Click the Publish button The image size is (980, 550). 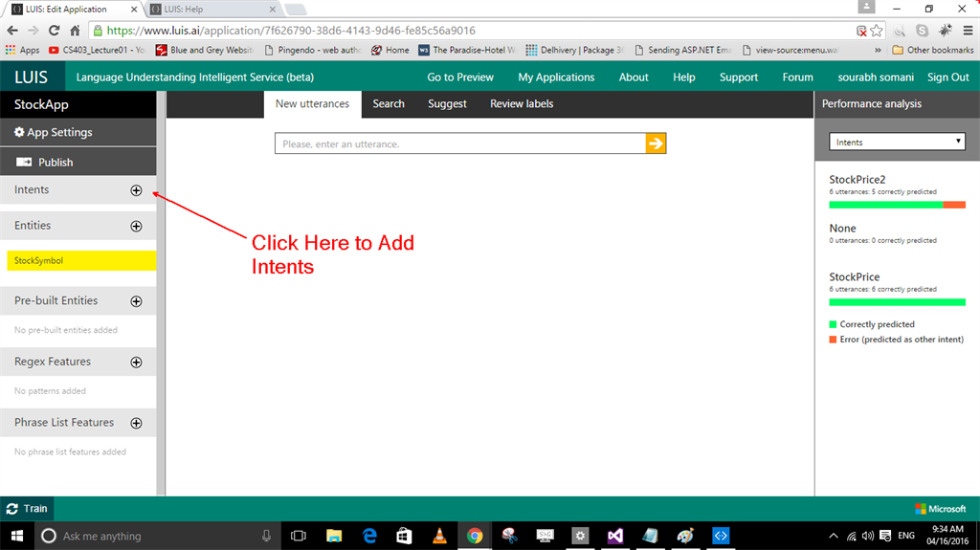78,162
